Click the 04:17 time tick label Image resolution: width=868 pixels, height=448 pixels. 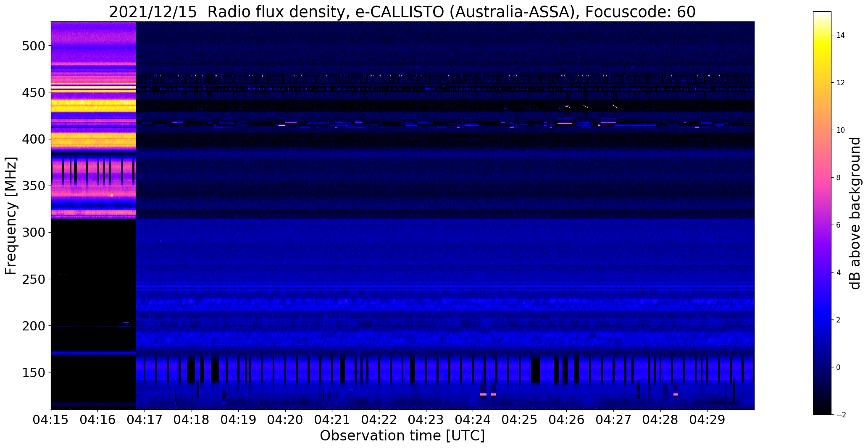click(x=145, y=419)
